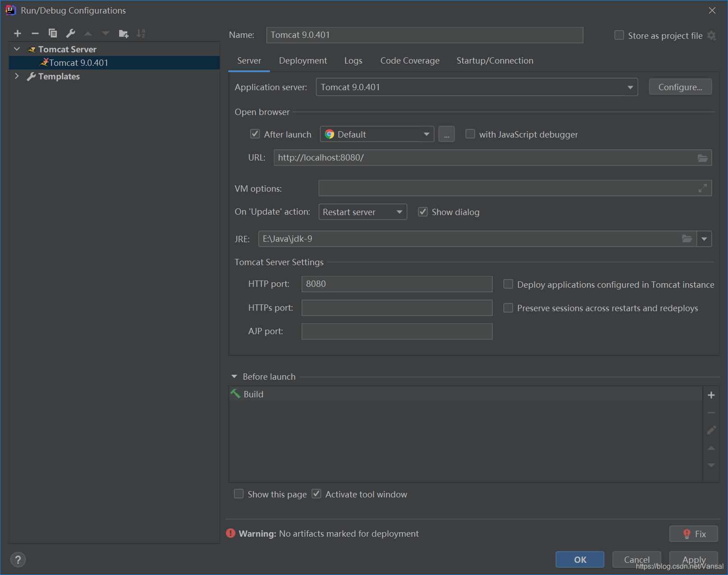Switch to the Server tab
The height and width of the screenshot is (575, 728).
click(x=249, y=60)
